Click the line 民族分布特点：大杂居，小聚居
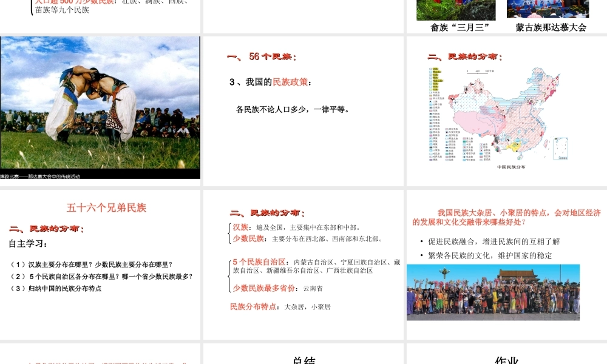 [x=280, y=307]
